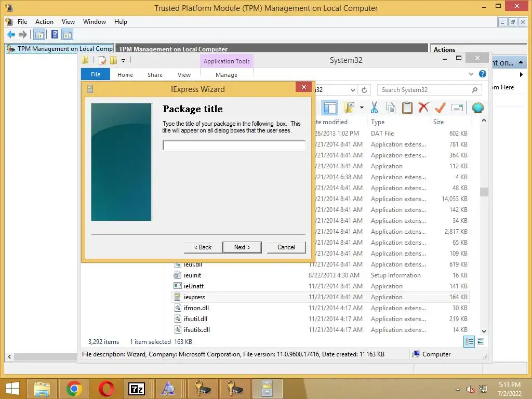Screen dimensions: 532x399
Task: Select the ieUnatt application file
Action: tap(194, 286)
